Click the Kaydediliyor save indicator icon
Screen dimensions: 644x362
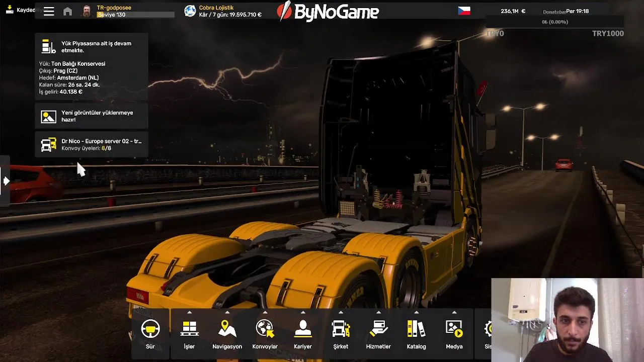10,10
